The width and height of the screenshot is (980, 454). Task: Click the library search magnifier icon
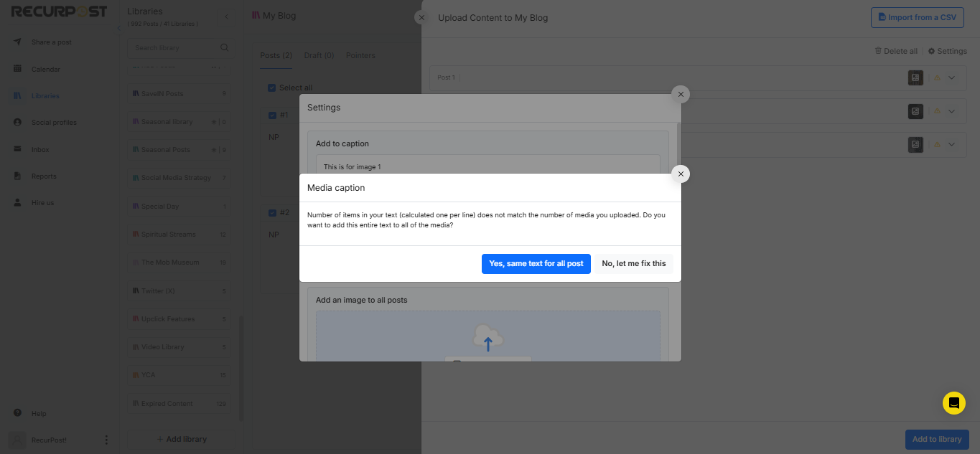(225, 48)
